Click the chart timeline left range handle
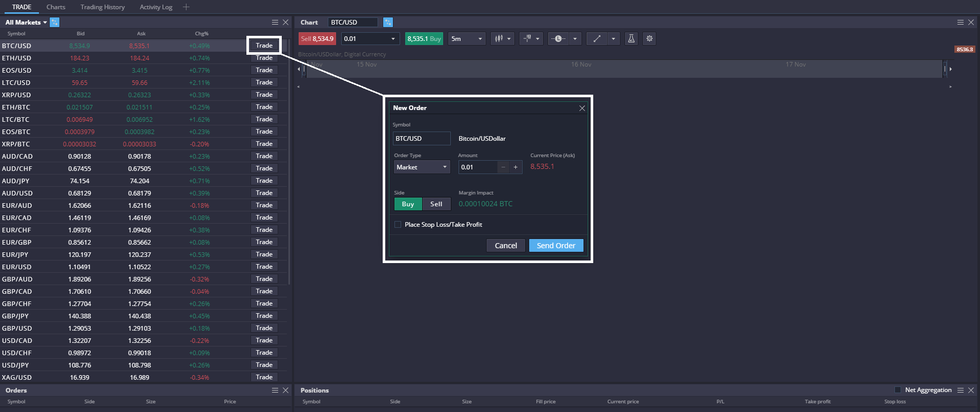This screenshot has height=412, width=980. (x=304, y=69)
